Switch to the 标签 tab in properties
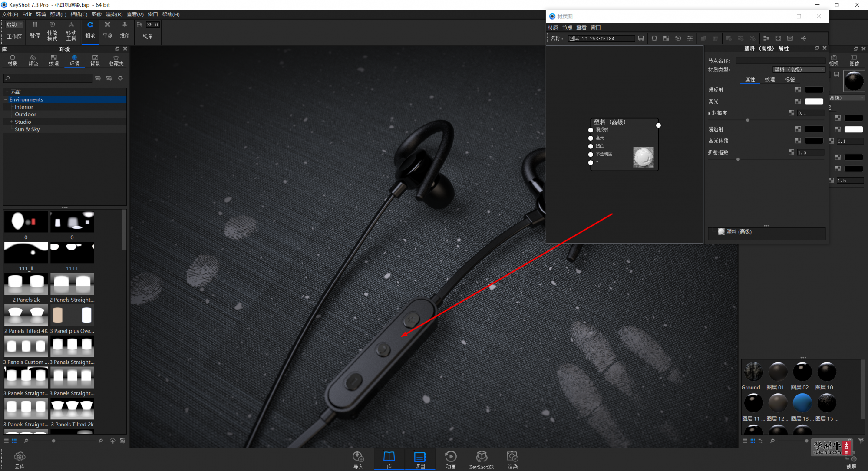This screenshot has height=471, width=868. [790, 79]
